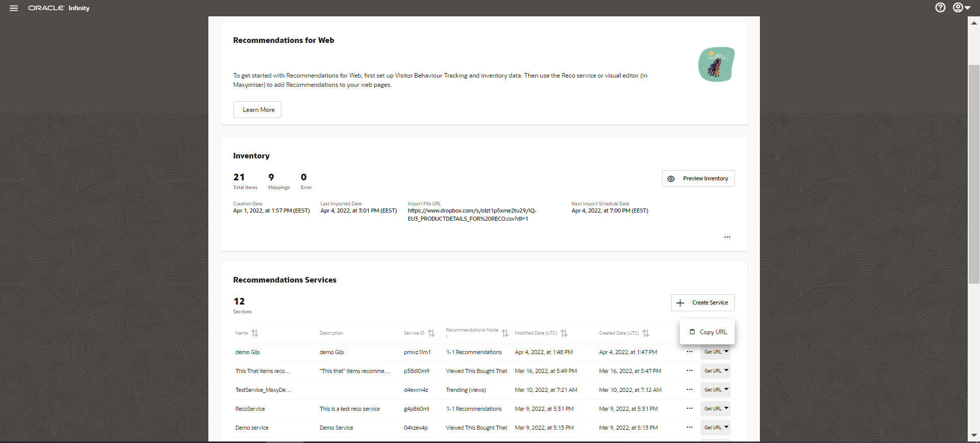Click the Inventory Creation Date value
Image resolution: width=980 pixels, height=443 pixels.
point(272,211)
